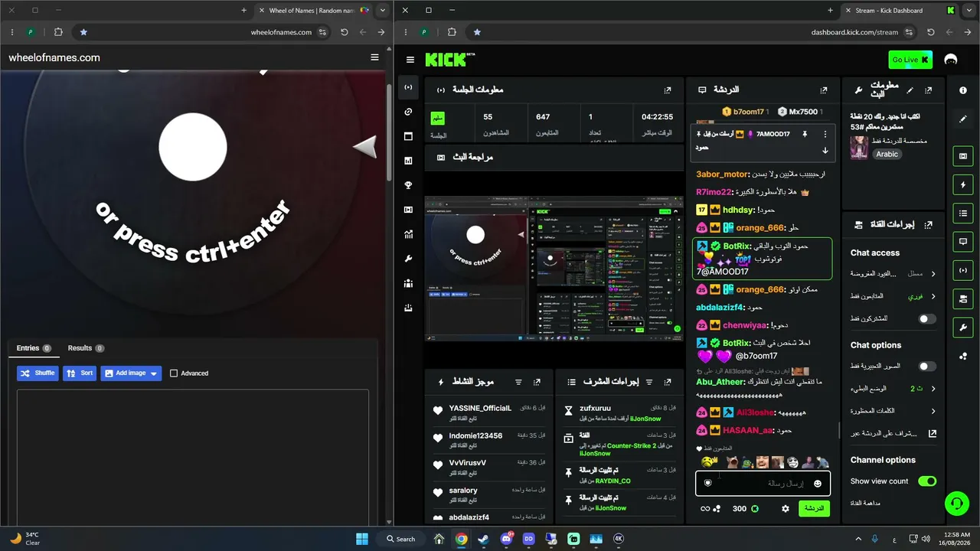
Task: Open Google Chrome from the taskbar
Action: 461,539
